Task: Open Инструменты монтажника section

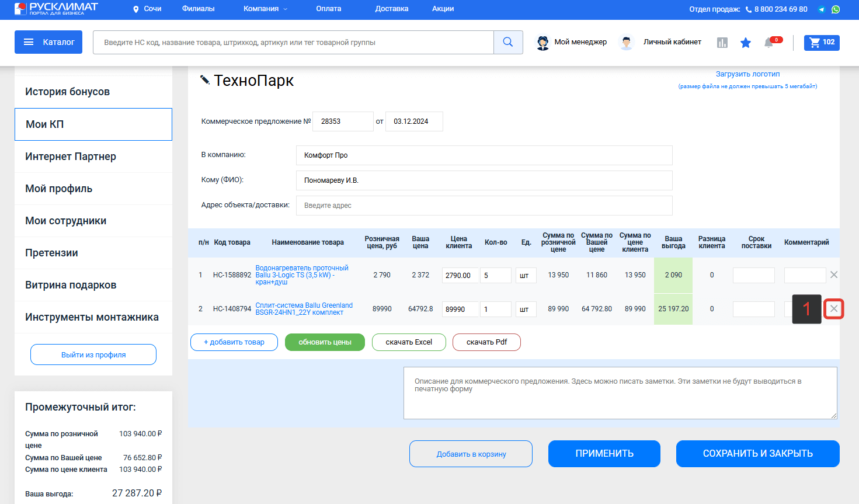Action: 93,317
